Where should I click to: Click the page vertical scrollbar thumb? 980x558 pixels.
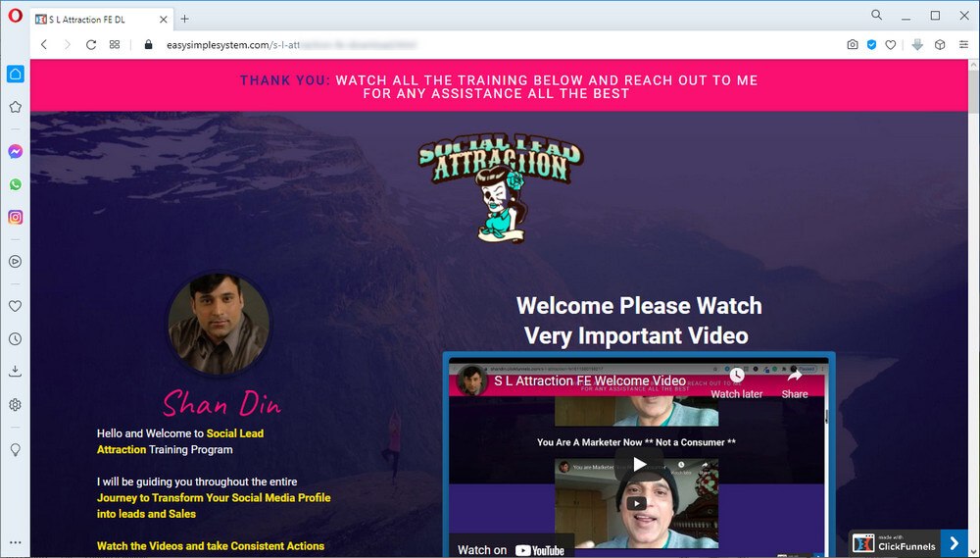click(974, 92)
